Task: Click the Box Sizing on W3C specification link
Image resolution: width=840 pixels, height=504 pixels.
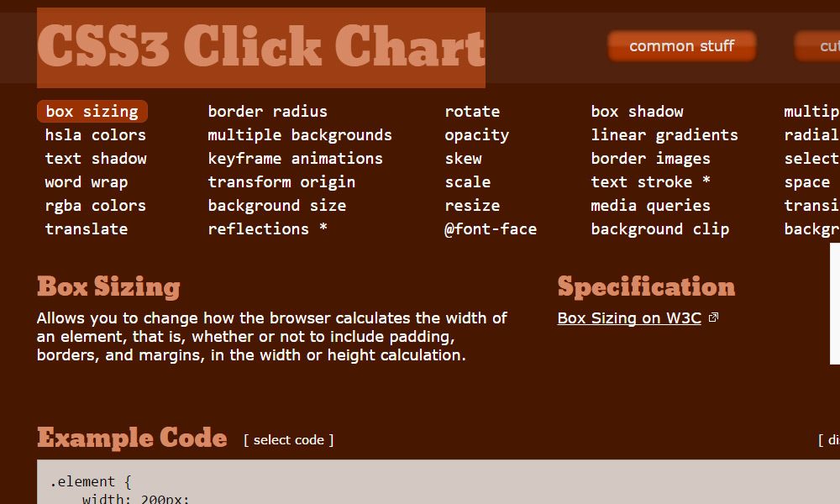Action: [x=629, y=318]
